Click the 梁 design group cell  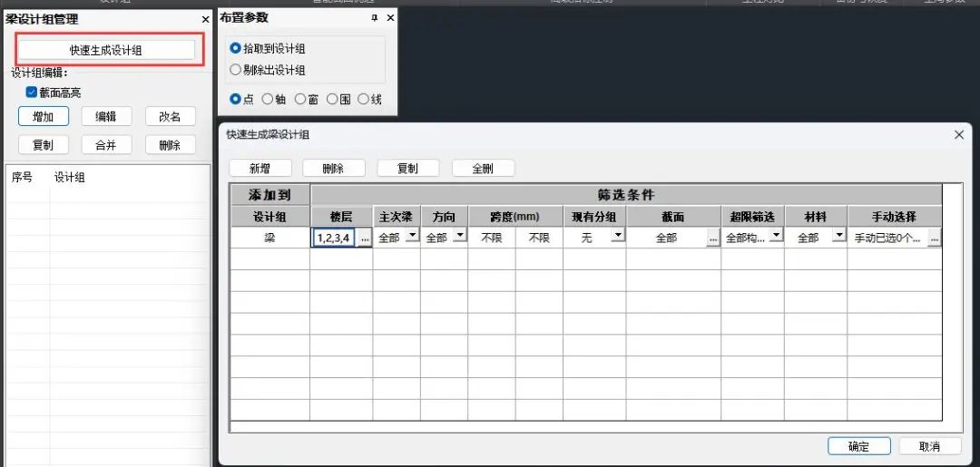click(x=269, y=238)
